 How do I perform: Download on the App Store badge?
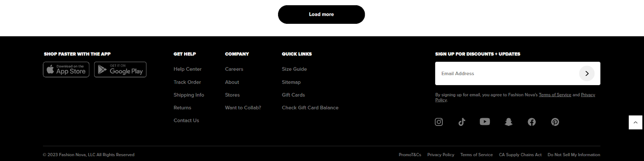[x=66, y=69]
